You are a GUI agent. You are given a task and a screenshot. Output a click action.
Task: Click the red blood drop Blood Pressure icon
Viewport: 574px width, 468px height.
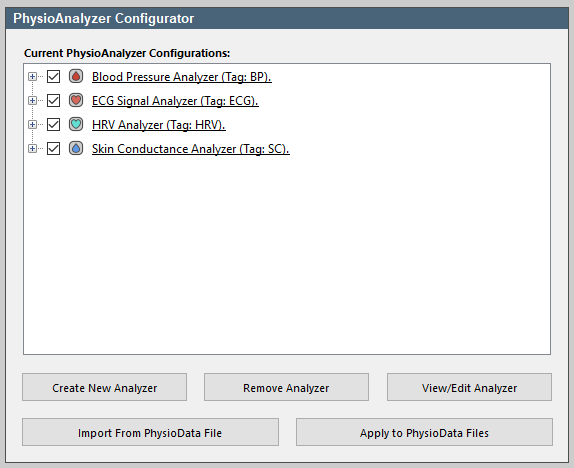tap(76, 76)
